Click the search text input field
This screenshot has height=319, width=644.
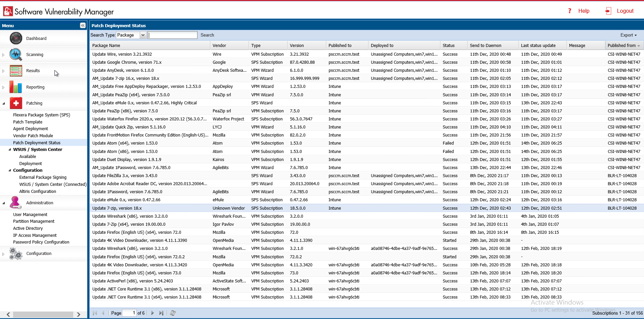(x=172, y=35)
